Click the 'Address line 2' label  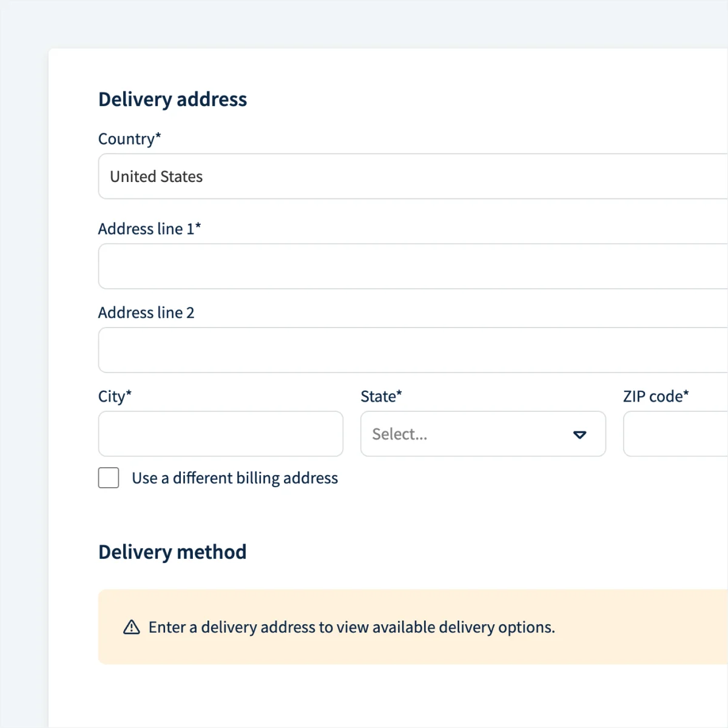point(146,312)
